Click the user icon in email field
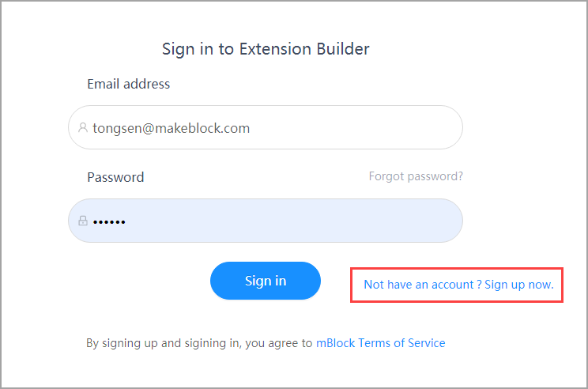The width and height of the screenshot is (588, 389). coord(82,127)
